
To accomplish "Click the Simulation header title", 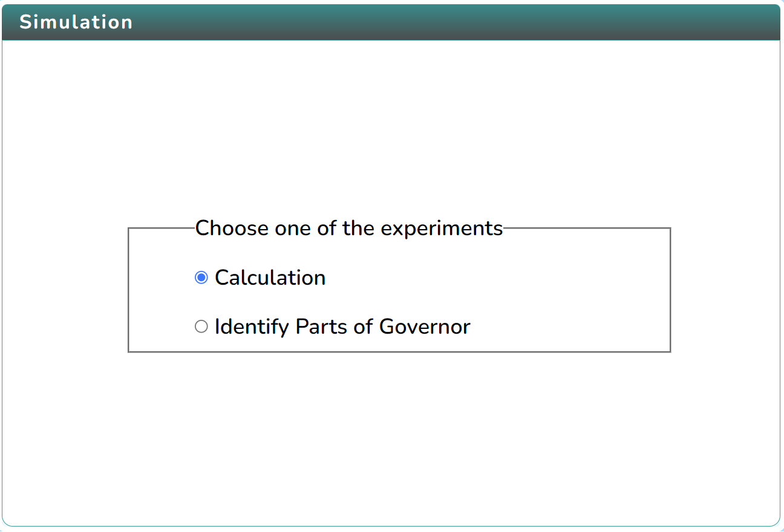I will click(x=76, y=22).
